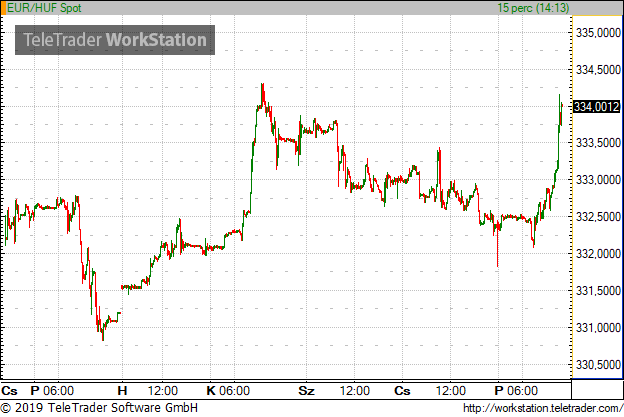
Task: Click the 331,5000 price axis value
Action: pyautogui.click(x=599, y=291)
